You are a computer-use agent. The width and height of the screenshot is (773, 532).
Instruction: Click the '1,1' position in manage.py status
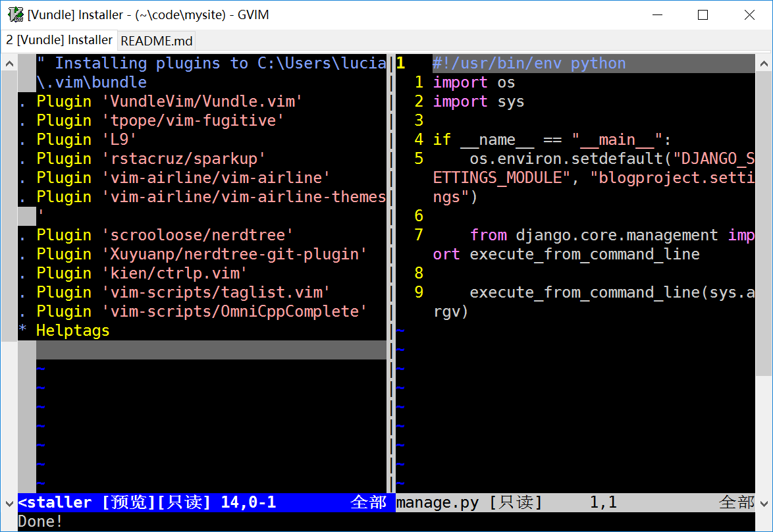pyautogui.click(x=603, y=502)
